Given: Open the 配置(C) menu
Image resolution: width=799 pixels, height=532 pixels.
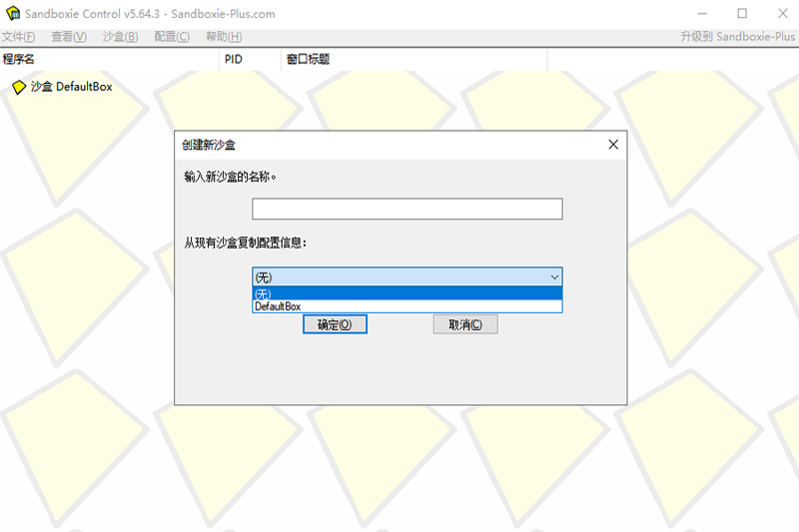Looking at the screenshot, I should pyautogui.click(x=172, y=37).
